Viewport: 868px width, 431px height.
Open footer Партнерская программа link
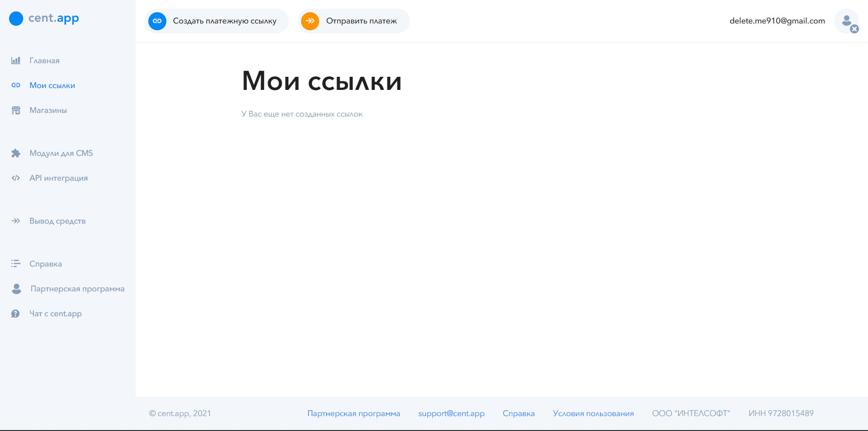(354, 413)
